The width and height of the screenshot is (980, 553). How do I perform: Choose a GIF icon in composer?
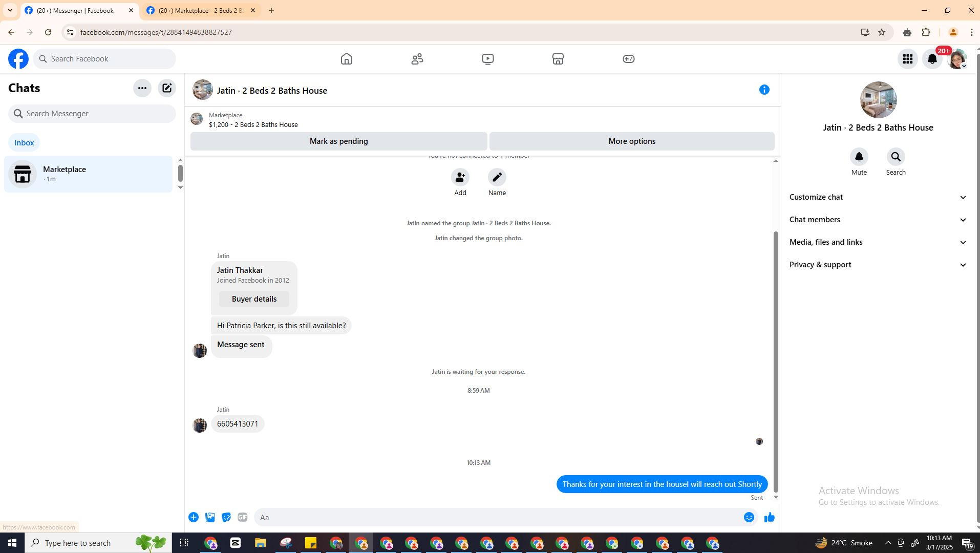pyautogui.click(x=243, y=517)
